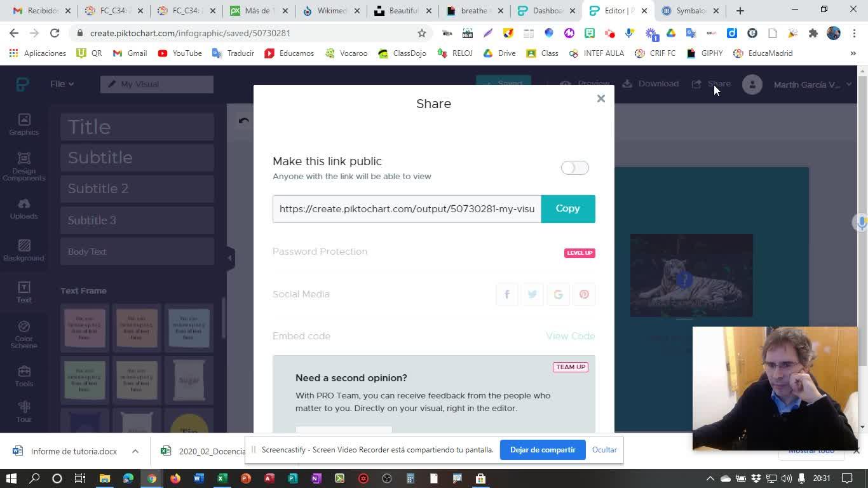This screenshot has width=868, height=488.
Task: Open the File dropdown menu
Action: pos(62,84)
